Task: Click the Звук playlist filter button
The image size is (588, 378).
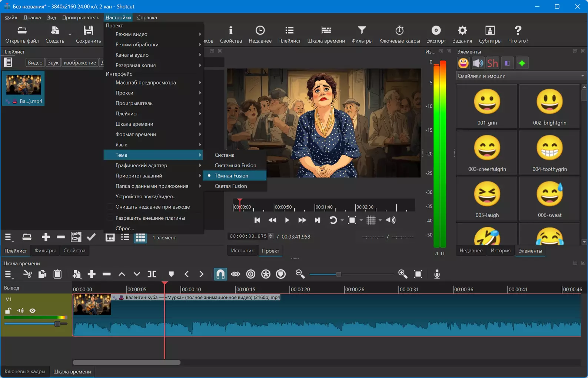Action: [53, 63]
